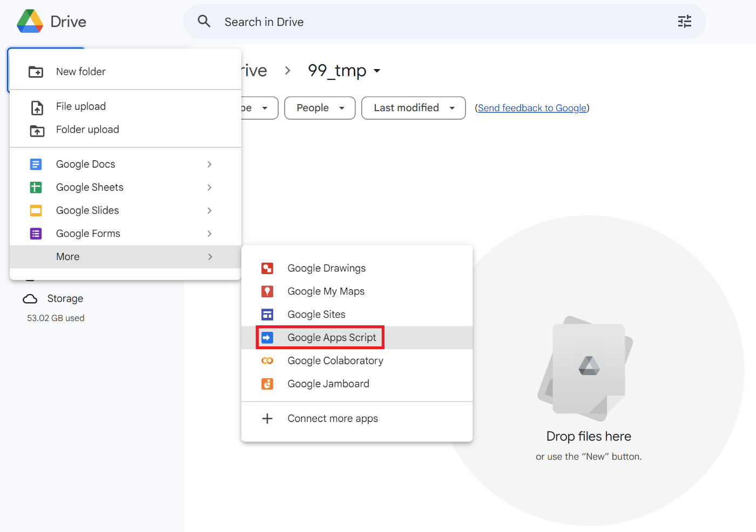The image size is (756, 532).
Task: Open the People filter dropdown
Action: (x=320, y=108)
